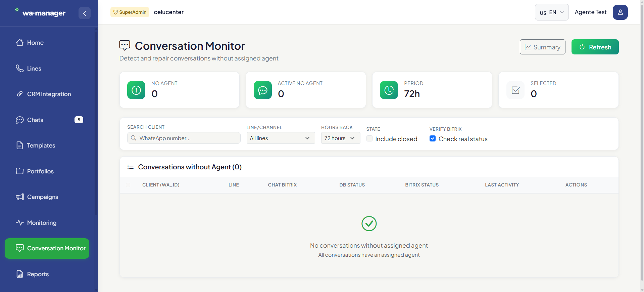Open the Home page from the sidebar
Screen dimensions: 644x292
[47, 43]
